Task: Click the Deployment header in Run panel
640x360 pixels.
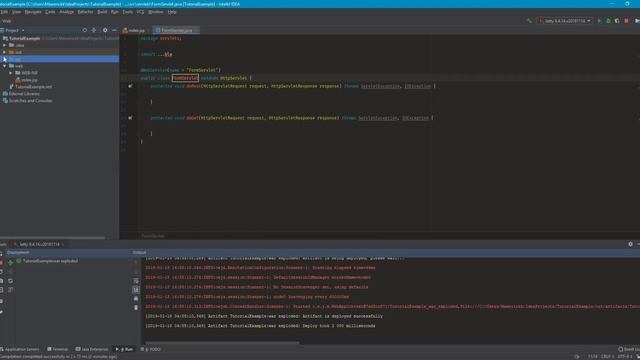Action: [18, 253]
